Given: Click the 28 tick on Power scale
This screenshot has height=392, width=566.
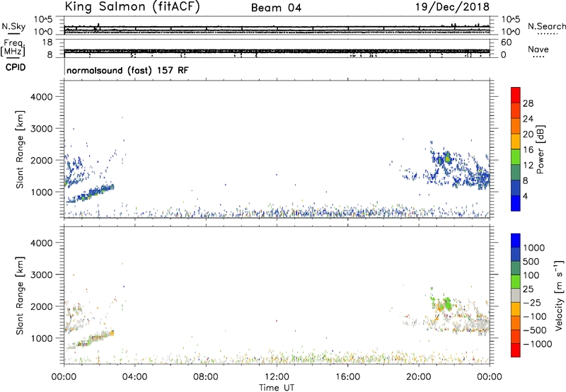Looking at the screenshot, I should 528,103.
